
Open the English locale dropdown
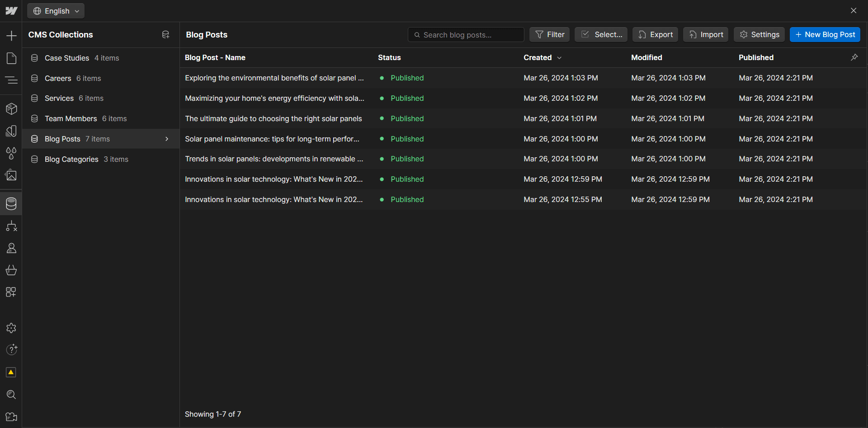click(56, 11)
